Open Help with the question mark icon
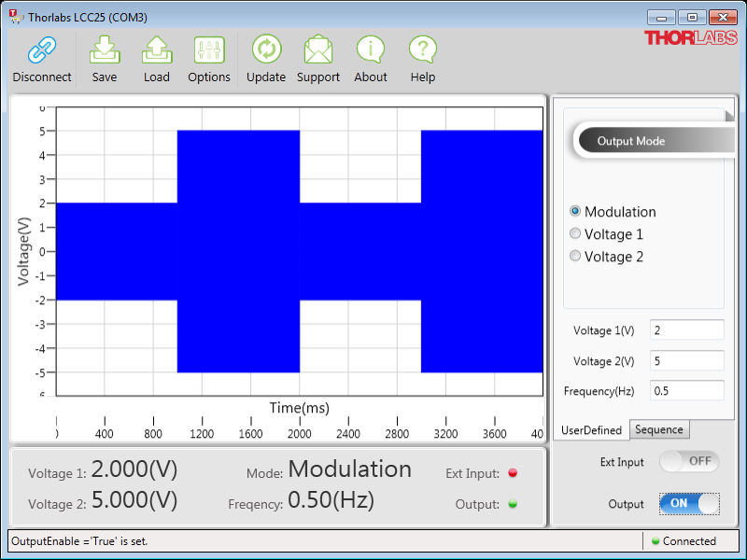Screen dimensions: 747x560 click(x=423, y=50)
